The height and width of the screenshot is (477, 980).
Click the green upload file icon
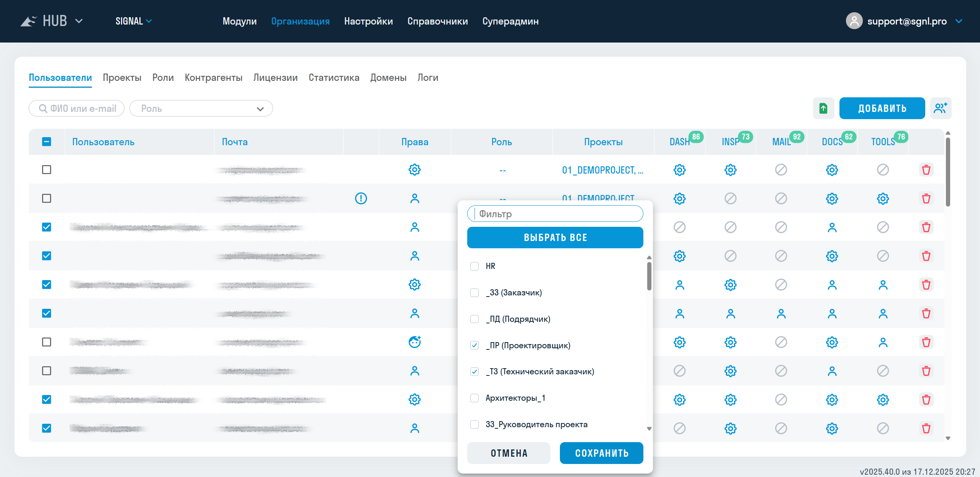pos(823,108)
